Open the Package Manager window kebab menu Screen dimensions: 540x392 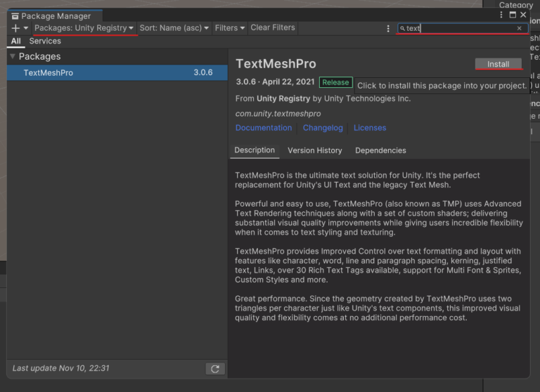pos(501,15)
